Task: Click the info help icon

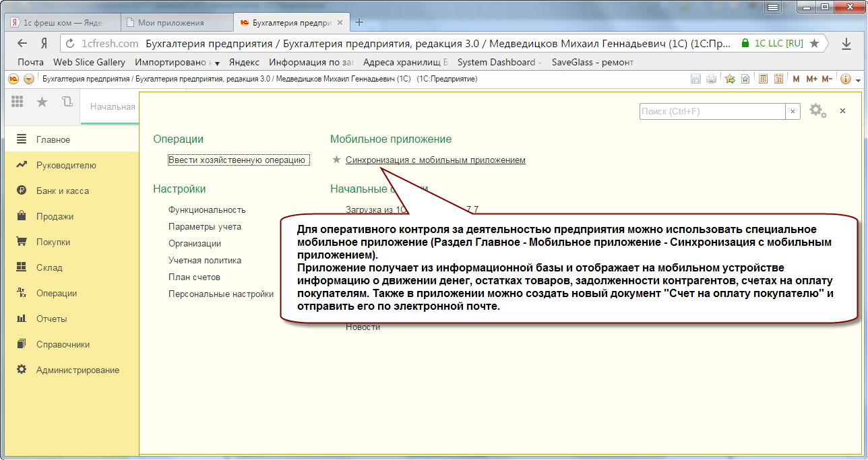Action: (845, 79)
